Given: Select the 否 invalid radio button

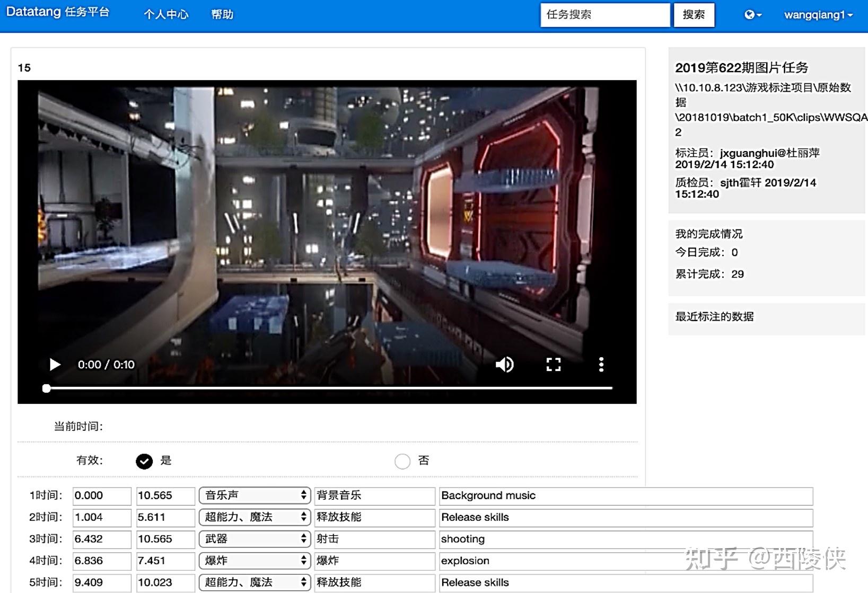Looking at the screenshot, I should (402, 461).
